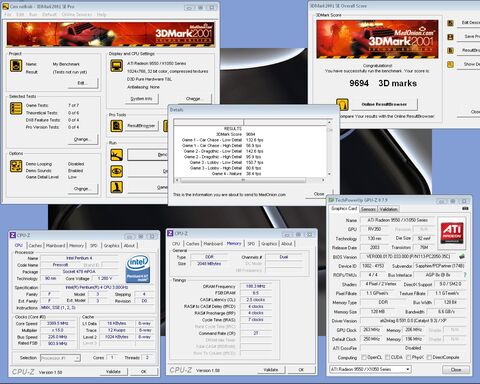Viewport: 480px width, 384px height.
Task: Click the icon beside Online ResultBrowser button
Action: click(342, 105)
